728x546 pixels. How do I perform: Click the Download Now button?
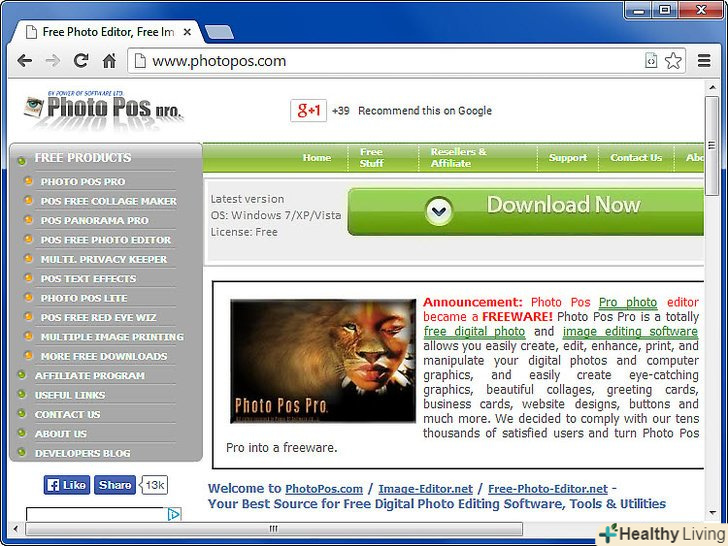526,212
